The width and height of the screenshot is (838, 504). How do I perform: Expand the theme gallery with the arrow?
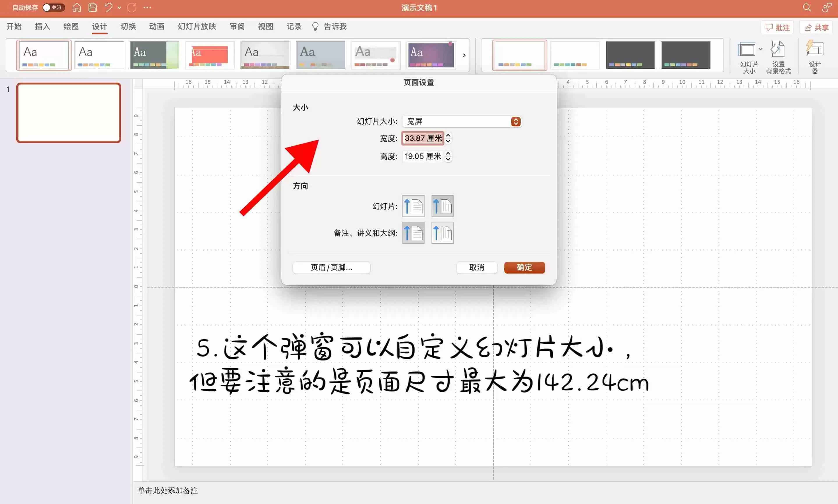(x=464, y=55)
